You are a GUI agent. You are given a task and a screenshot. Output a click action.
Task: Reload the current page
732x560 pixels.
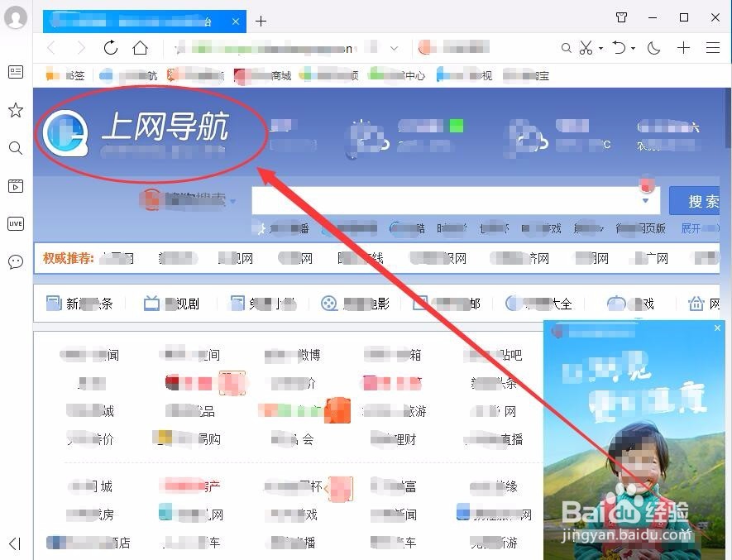point(111,48)
